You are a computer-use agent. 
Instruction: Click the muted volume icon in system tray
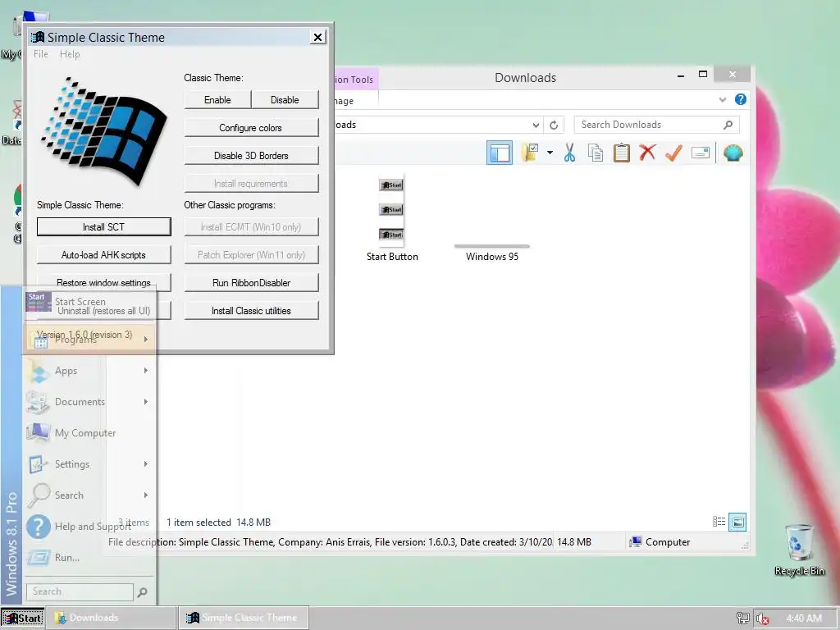click(x=762, y=619)
